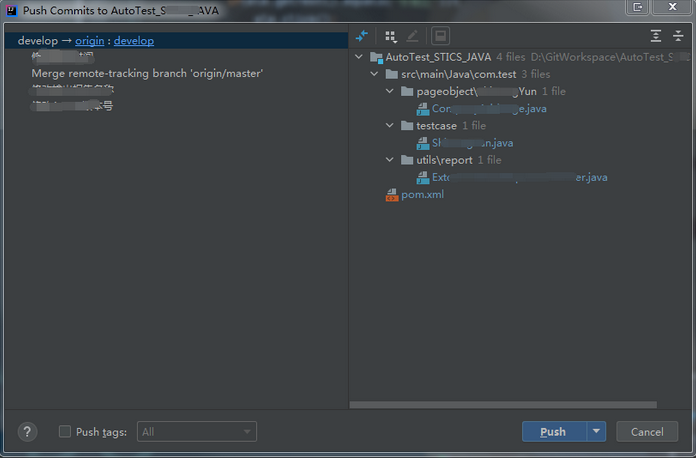The height and width of the screenshot is (459, 696).
Task: Click the develop target branch link
Action: pos(134,41)
